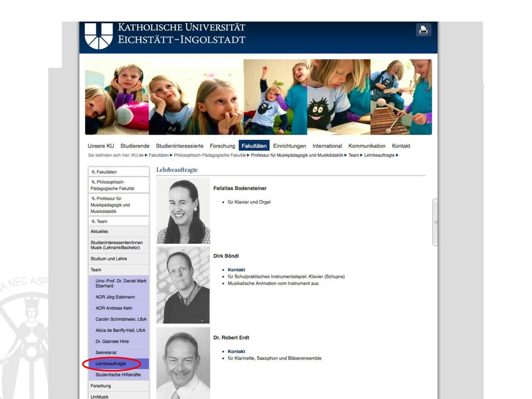Click the name Dr. Robert Erdt
This screenshot has height=399, width=532.
click(x=231, y=338)
